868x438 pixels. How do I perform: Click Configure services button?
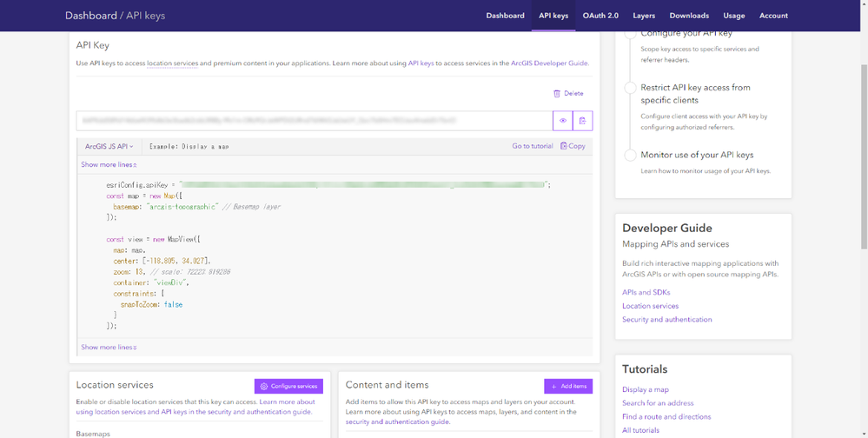[x=289, y=387]
